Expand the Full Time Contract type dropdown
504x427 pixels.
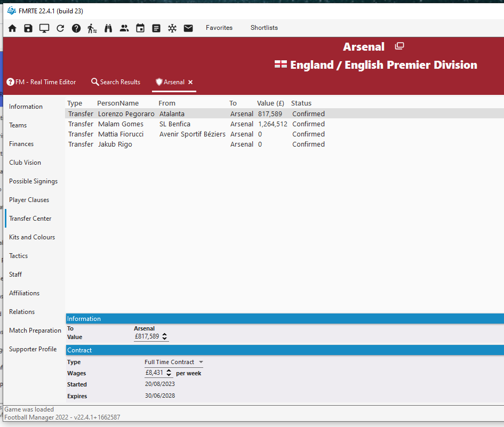coord(201,362)
